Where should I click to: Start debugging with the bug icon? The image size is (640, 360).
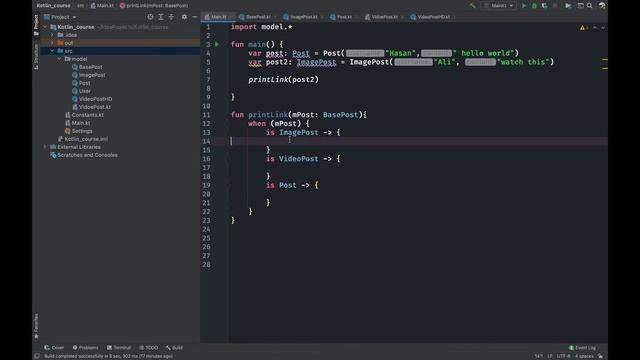(x=534, y=6)
